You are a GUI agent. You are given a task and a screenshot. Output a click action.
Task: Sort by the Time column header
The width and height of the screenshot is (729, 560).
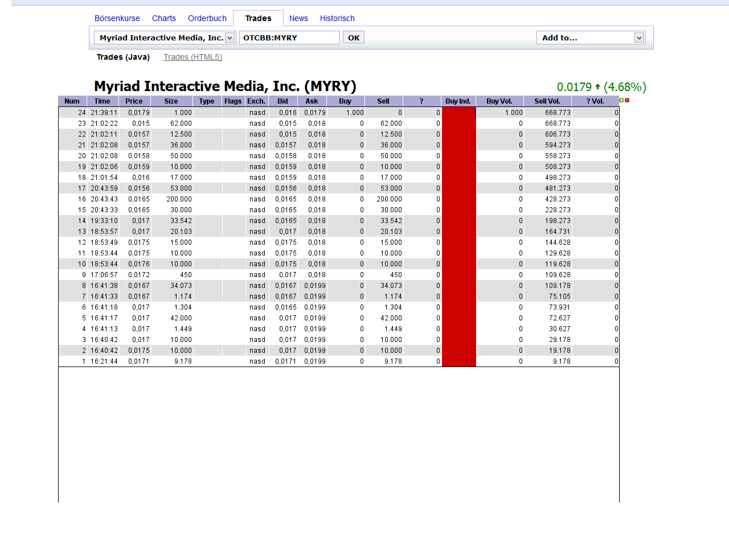tap(103, 101)
